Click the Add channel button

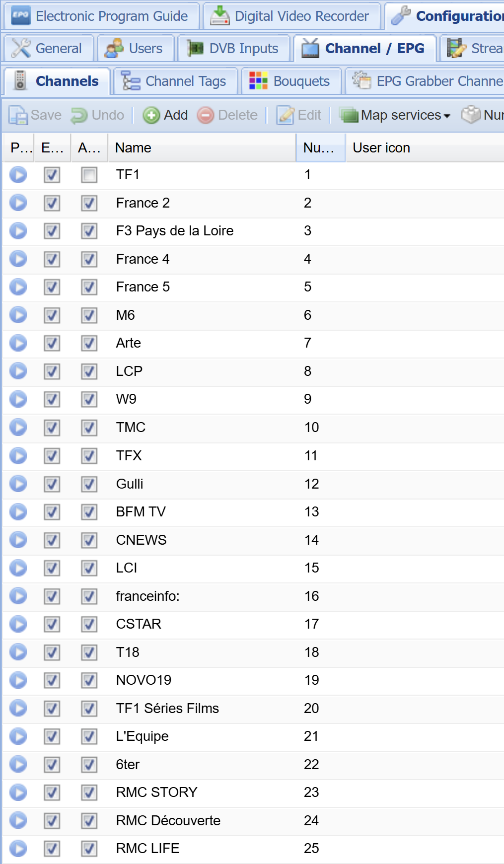pyautogui.click(x=166, y=115)
